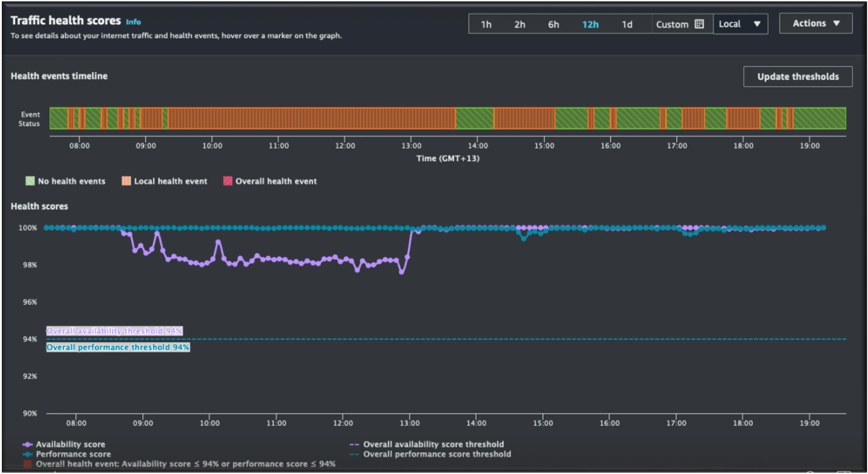Toggle visibility of the Availability score series

[x=70, y=444]
